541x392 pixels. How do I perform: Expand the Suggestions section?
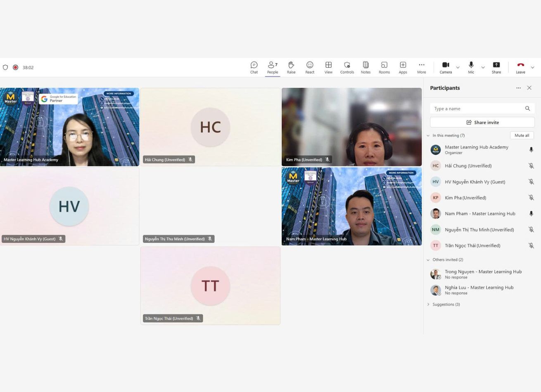pyautogui.click(x=428, y=305)
